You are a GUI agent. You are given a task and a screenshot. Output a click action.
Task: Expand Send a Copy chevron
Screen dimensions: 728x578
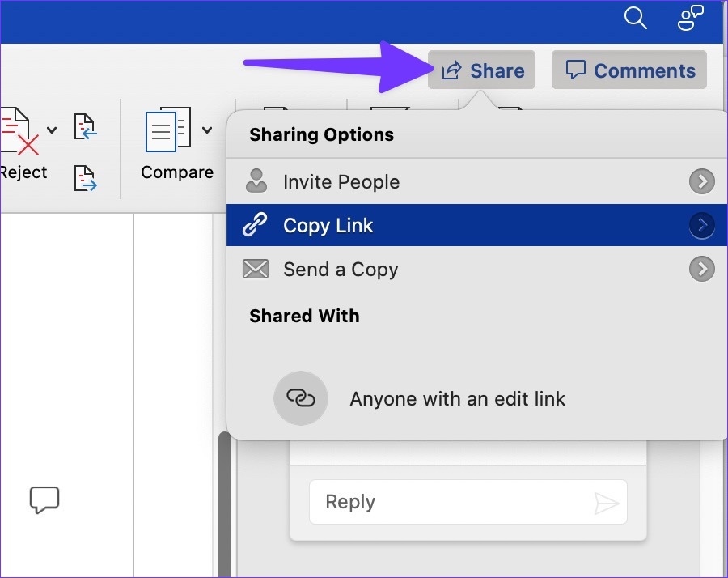[x=701, y=269]
